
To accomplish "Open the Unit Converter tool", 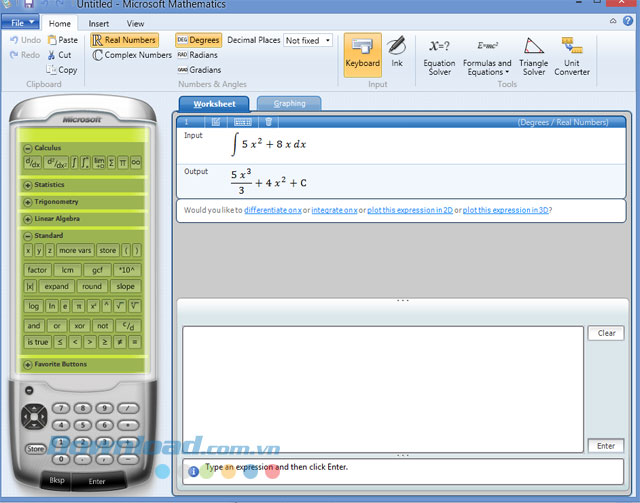I will click(572, 56).
